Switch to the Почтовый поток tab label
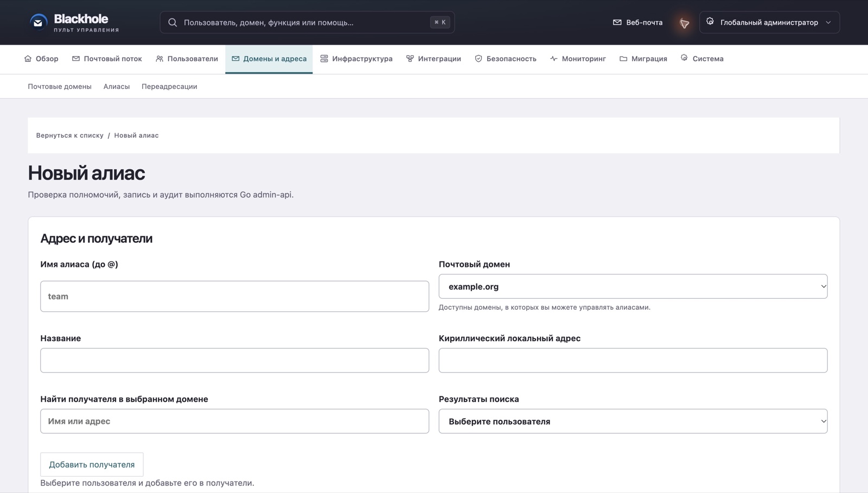The height and width of the screenshot is (493, 868). (x=113, y=59)
